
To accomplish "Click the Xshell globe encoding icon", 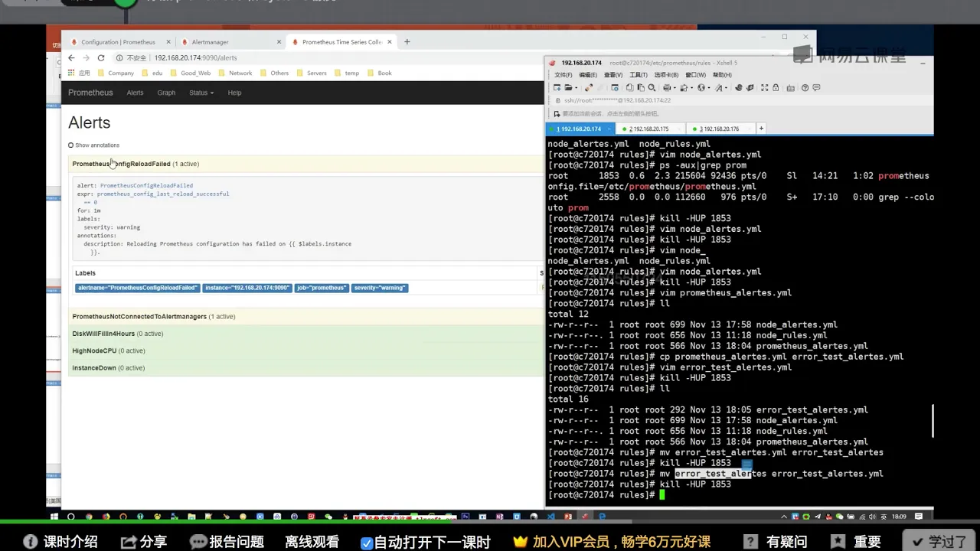I will point(701,88).
